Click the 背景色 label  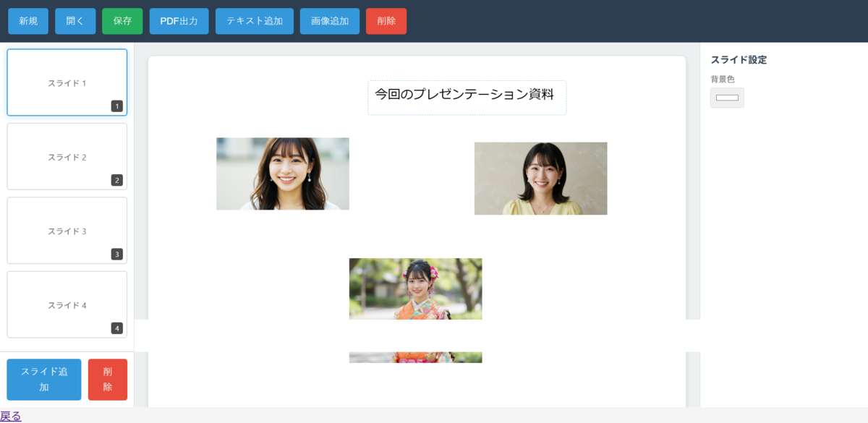click(723, 79)
